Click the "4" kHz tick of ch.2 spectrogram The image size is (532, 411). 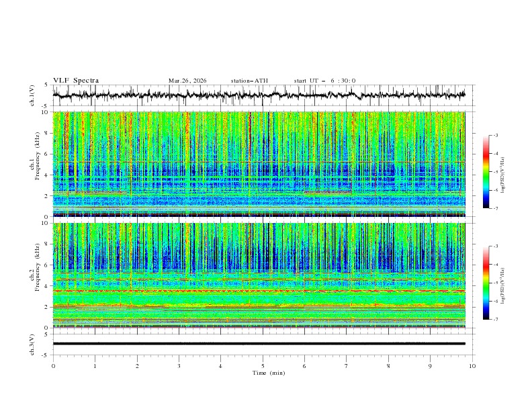point(46,286)
